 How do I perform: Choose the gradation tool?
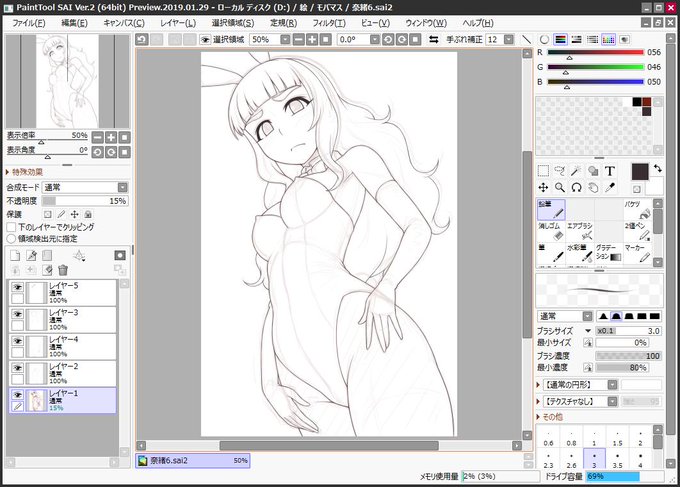(x=608, y=253)
